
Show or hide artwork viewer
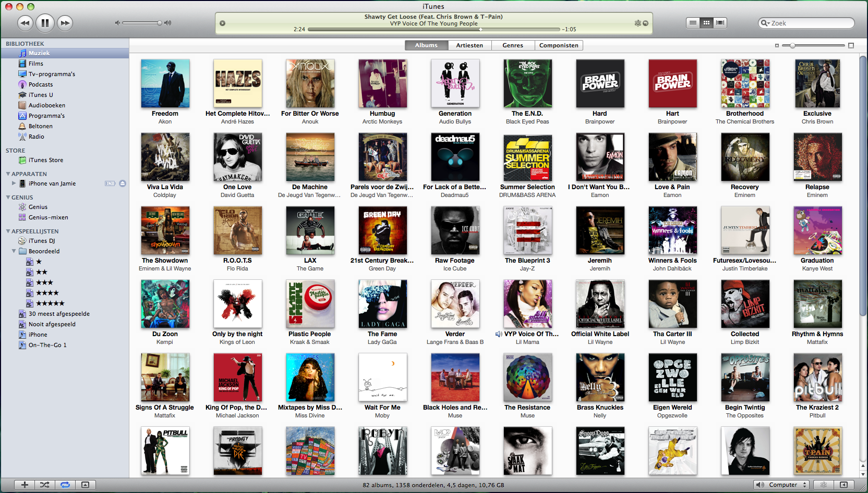point(85,485)
